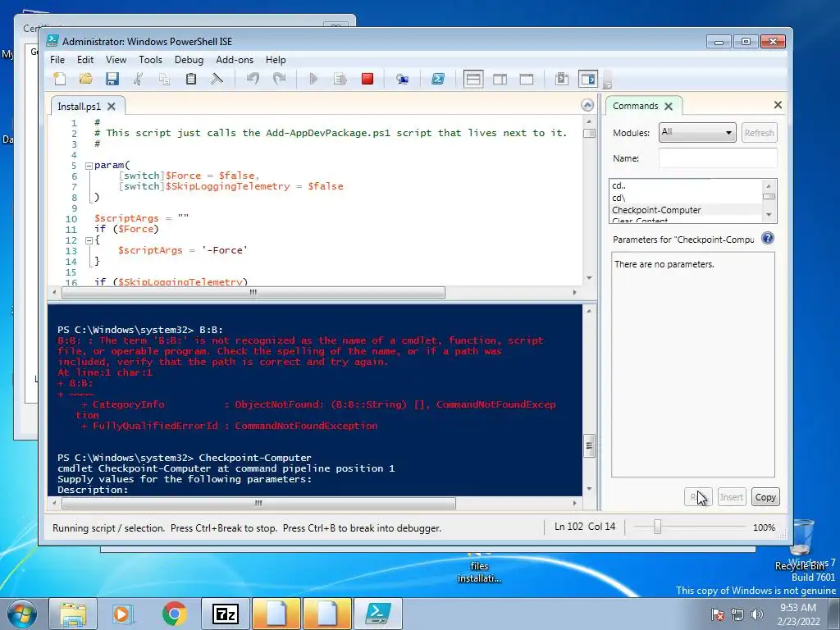
Task: Click the console vertical scrollbar thumb
Action: 589,445
